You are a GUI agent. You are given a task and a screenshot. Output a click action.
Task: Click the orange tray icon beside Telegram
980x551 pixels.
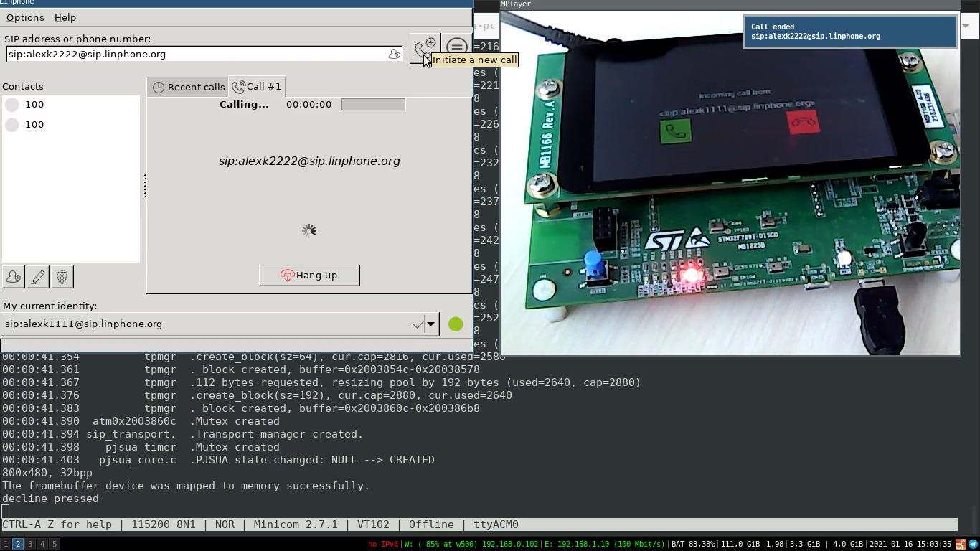click(961, 544)
